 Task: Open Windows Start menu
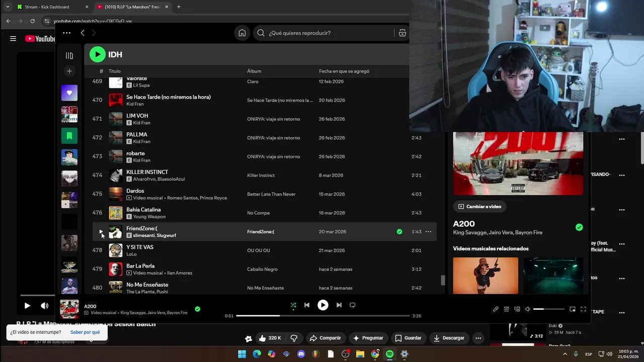[x=242, y=354]
